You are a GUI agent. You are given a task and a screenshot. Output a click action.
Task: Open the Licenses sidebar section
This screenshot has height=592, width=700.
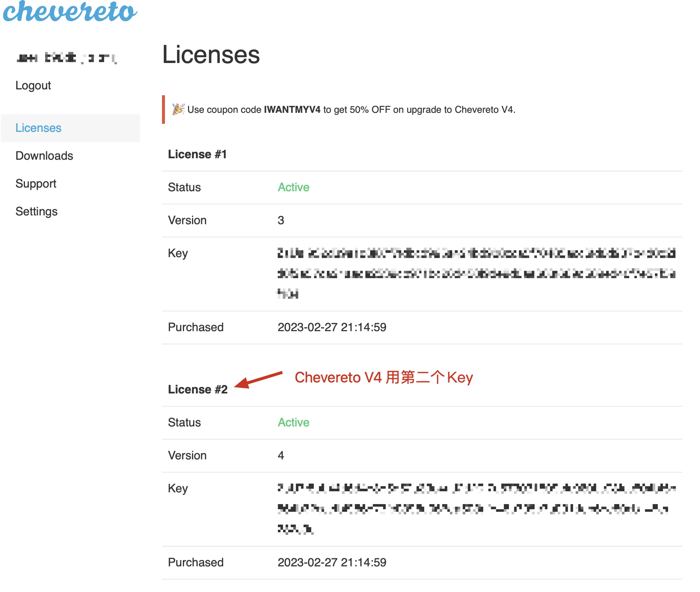tap(38, 128)
